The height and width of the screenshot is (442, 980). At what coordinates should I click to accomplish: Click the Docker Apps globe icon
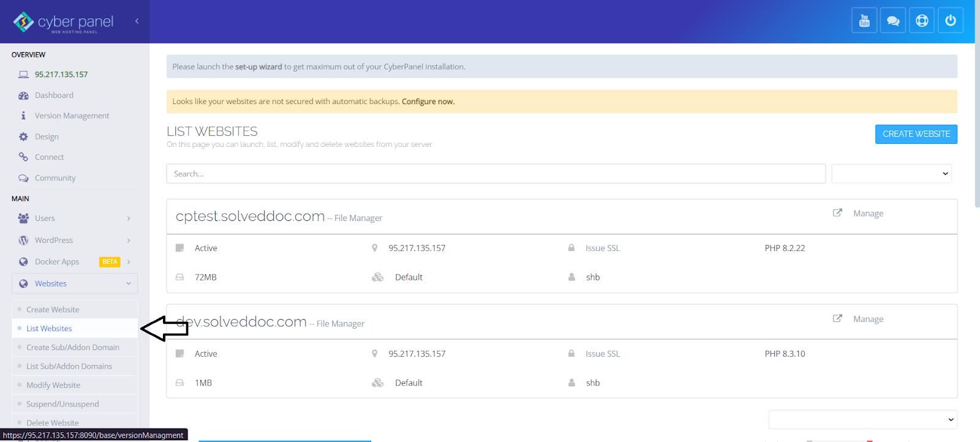tap(23, 261)
